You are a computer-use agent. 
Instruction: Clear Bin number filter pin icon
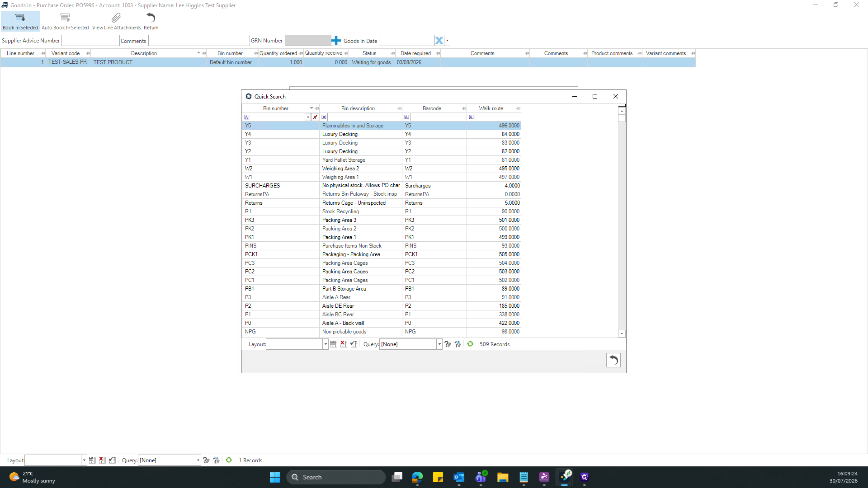pos(315,117)
